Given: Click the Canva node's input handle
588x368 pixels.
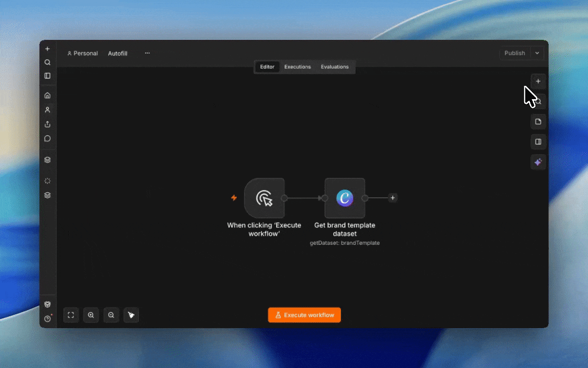Looking at the screenshot, I should [x=325, y=198].
